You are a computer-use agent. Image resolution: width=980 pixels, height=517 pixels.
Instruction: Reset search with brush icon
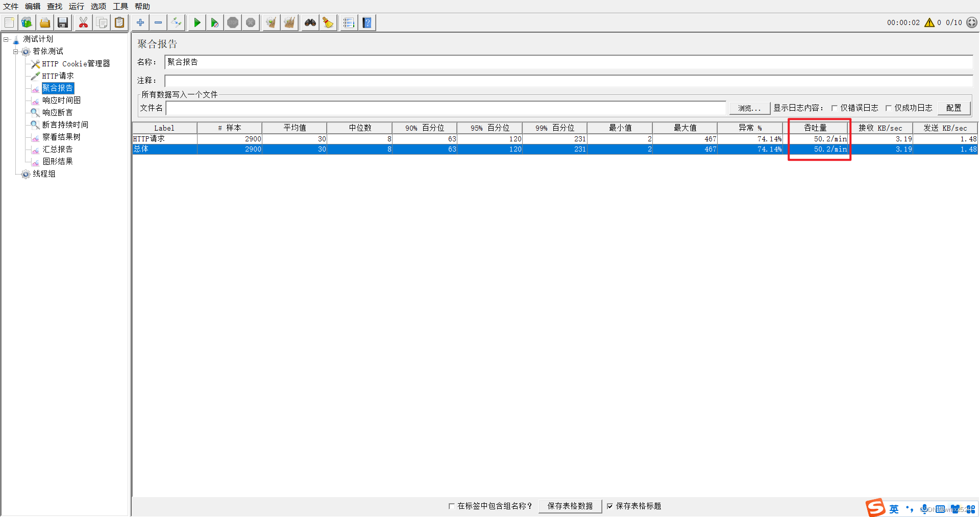(x=328, y=22)
